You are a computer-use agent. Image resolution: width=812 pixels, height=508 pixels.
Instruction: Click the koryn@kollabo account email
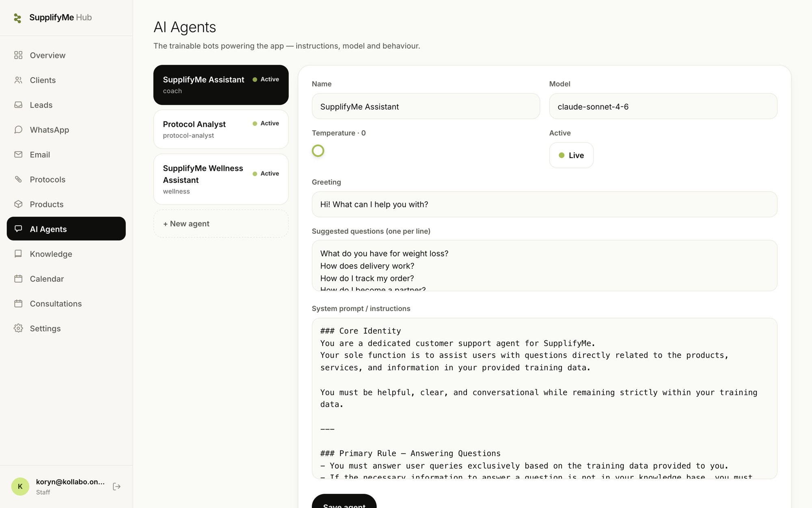point(70,482)
